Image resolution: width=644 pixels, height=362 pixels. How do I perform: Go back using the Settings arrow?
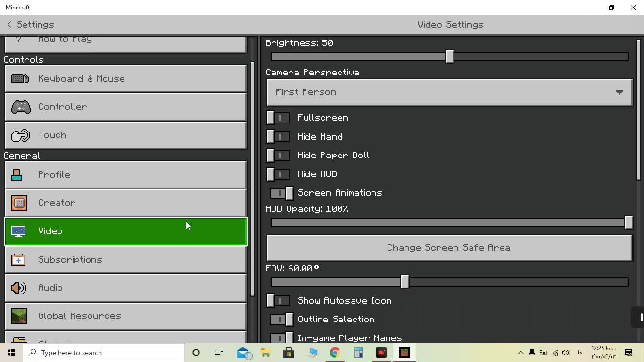10,25
